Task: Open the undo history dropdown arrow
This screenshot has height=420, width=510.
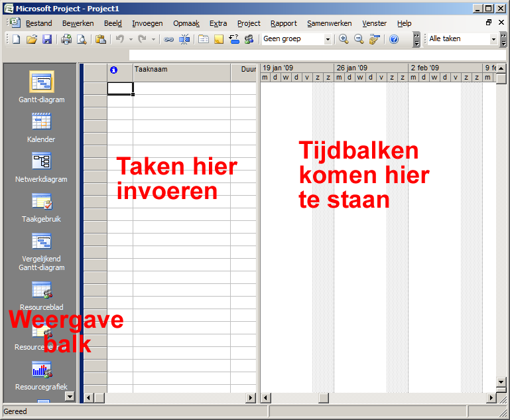Action: 131,39
